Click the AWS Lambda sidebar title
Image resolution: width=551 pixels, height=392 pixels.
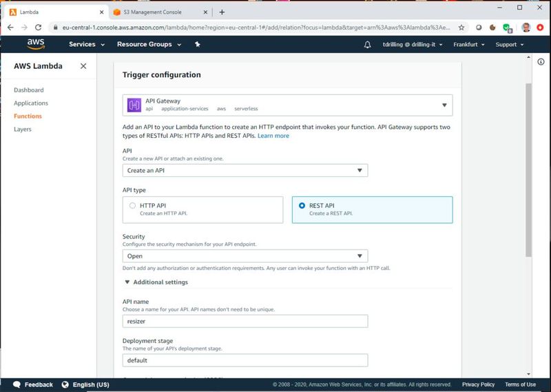click(38, 66)
